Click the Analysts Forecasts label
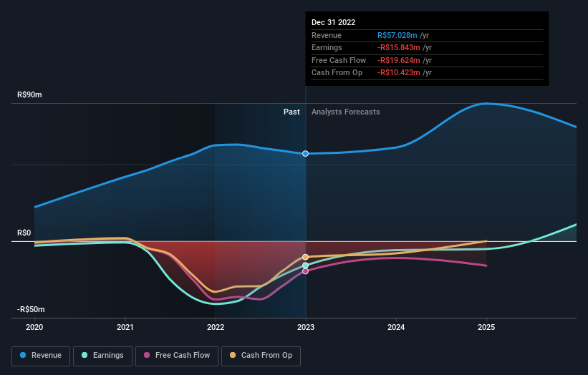Screen dimensions: 588x375 346,112
